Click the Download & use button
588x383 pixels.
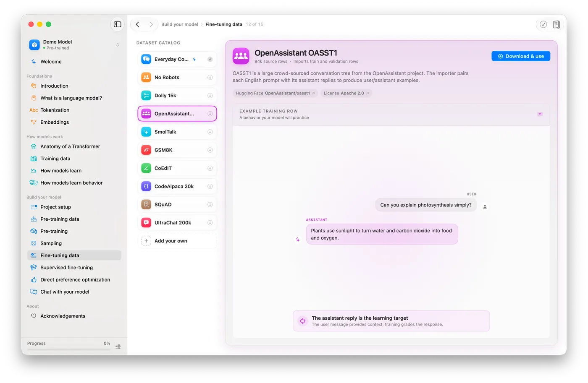point(521,56)
